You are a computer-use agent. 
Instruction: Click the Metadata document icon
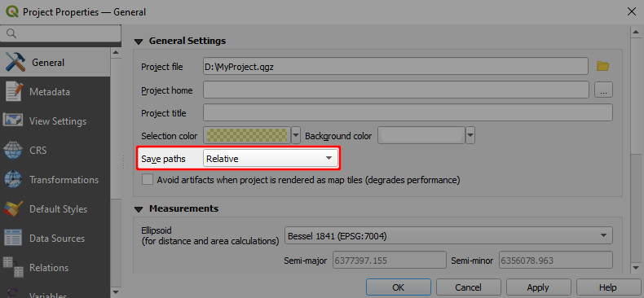click(14, 91)
